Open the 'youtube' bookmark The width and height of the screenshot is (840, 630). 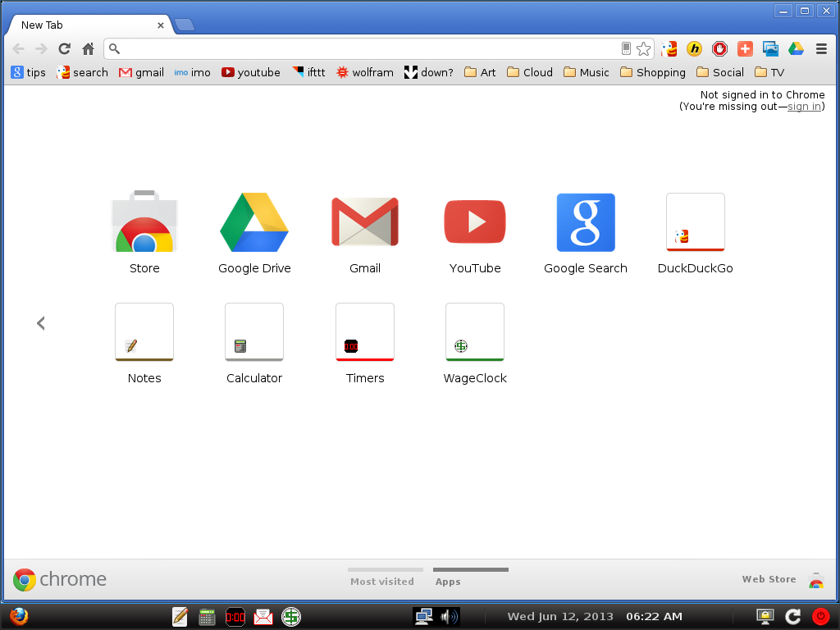coord(251,72)
